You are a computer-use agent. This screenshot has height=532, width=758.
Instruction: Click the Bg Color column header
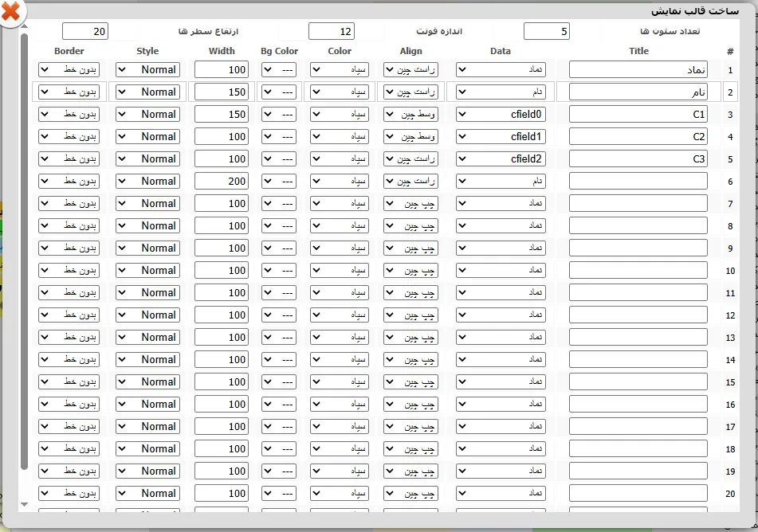[x=280, y=51]
